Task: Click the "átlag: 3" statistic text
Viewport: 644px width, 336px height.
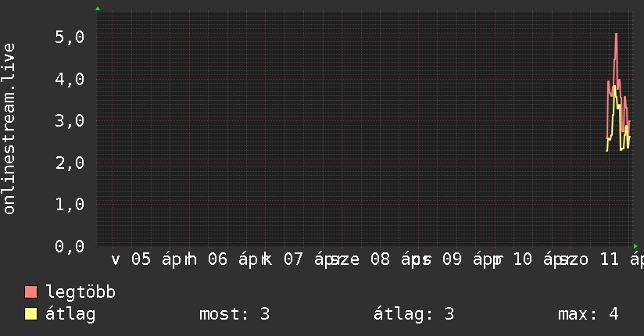Action: click(x=415, y=314)
